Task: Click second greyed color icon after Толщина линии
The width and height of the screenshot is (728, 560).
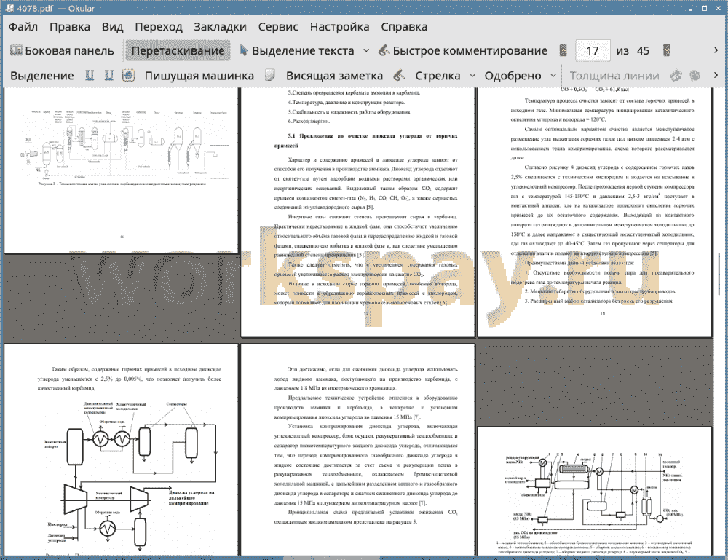Action: pyautogui.click(x=695, y=76)
